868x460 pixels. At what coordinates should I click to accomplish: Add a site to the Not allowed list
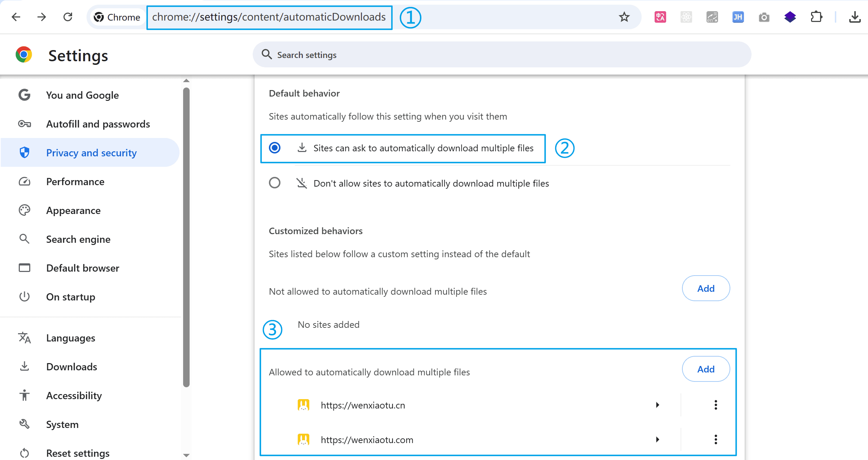(x=705, y=288)
